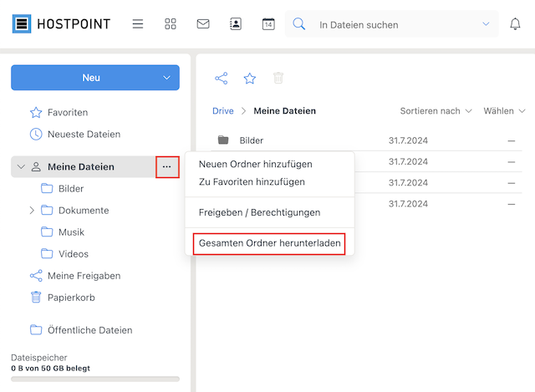The image size is (535, 392).
Task: Collapse the Meine Dateien tree chevron
Action: [x=21, y=167]
